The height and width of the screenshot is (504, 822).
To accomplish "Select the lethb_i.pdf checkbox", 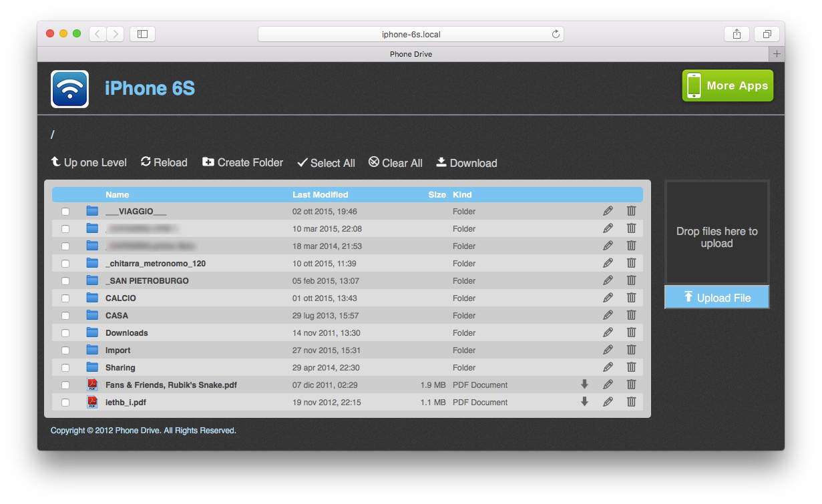I will click(x=65, y=403).
